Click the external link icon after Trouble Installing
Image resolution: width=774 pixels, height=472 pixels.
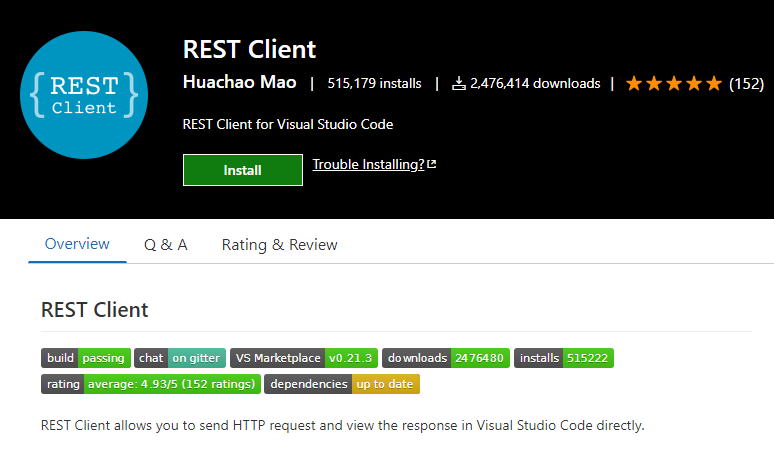coord(432,164)
